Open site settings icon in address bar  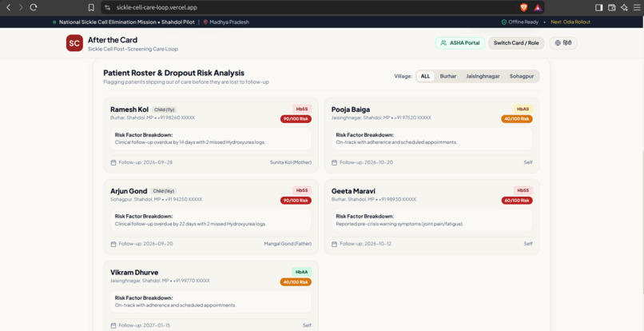point(108,7)
